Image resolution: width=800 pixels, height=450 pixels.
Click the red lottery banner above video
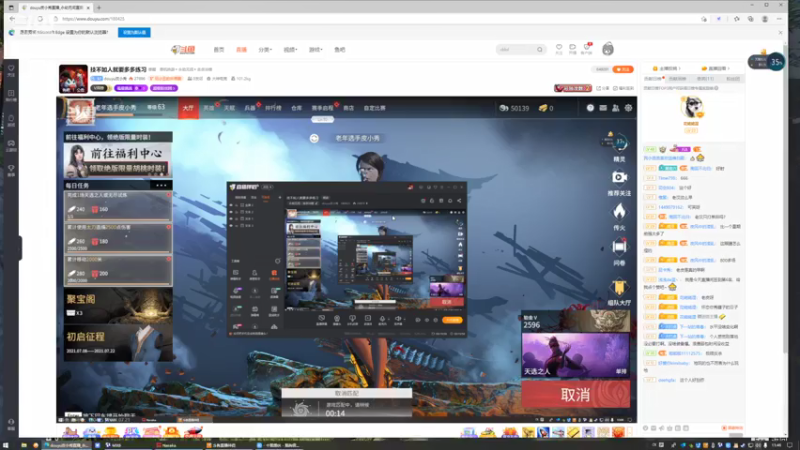(573, 88)
